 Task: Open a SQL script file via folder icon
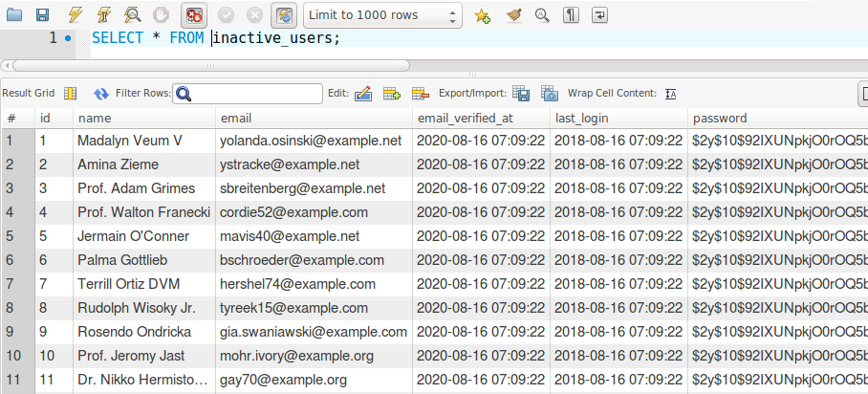coord(13,15)
